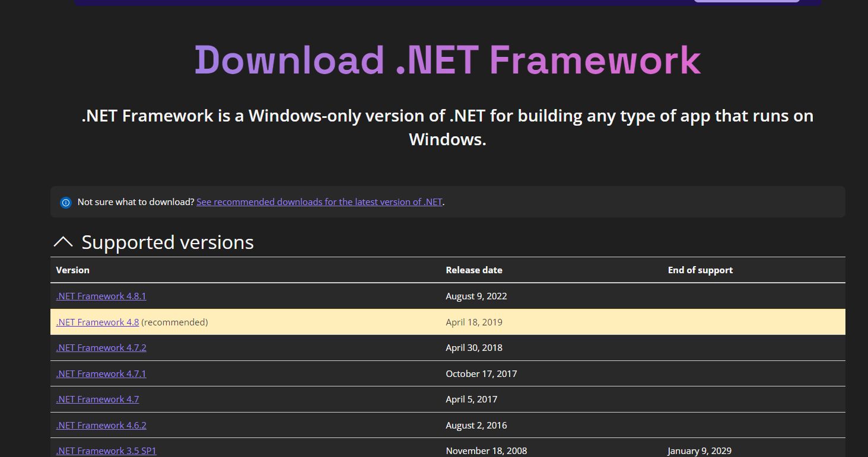Click the Release date column header
This screenshot has width=868, height=457.
pyautogui.click(x=474, y=270)
